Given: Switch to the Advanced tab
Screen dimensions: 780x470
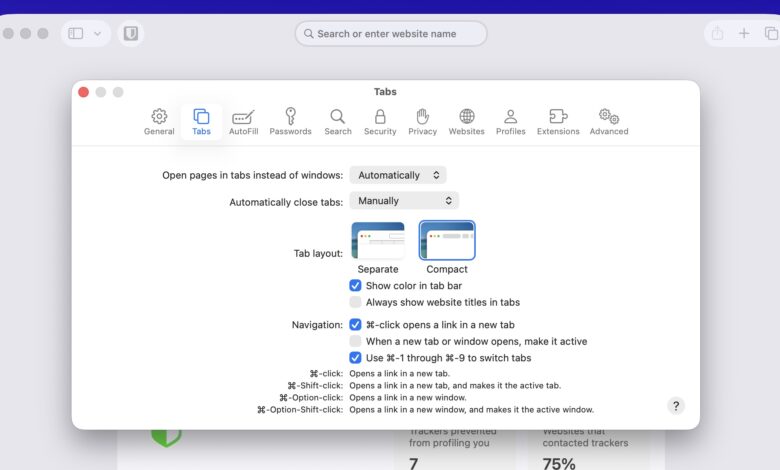Looking at the screenshot, I should click(609, 122).
